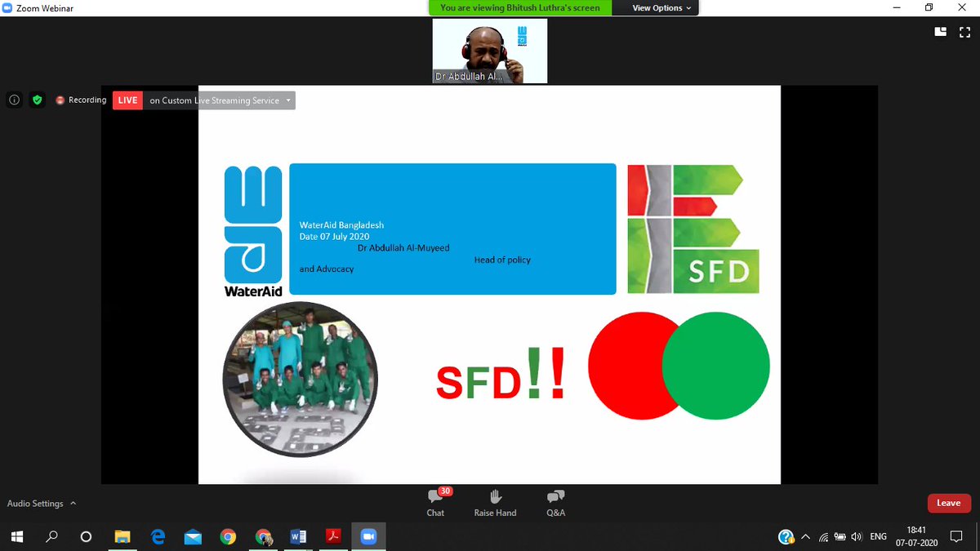Click the slide text "WaterAid Bangladesh"
This screenshot has height=551, width=980.
click(341, 225)
